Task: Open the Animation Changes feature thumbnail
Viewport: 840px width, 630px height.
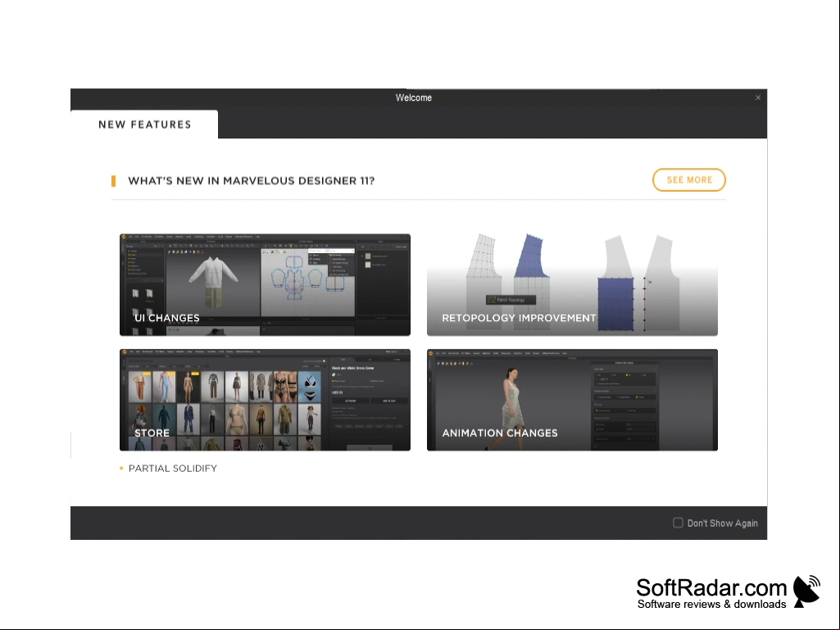Action: 572,400
